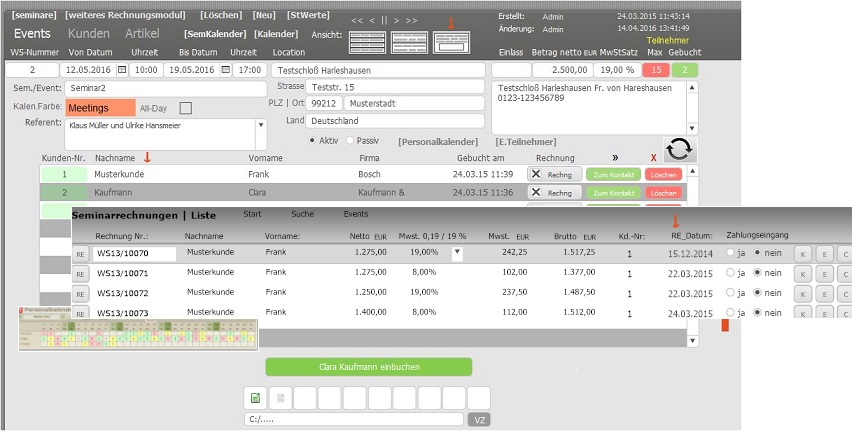Image resolution: width=852 pixels, height=431 pixels.
Task: Jump to first record with << arrow
Action: (x=356, y=21)
